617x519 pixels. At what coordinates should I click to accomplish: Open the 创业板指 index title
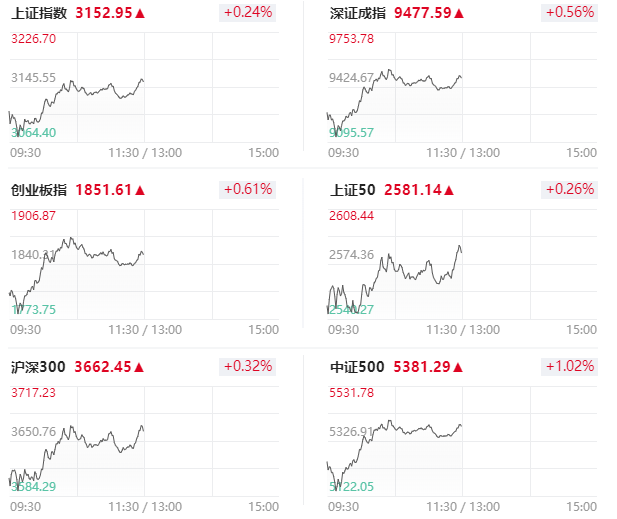click(x=39, y=190)
